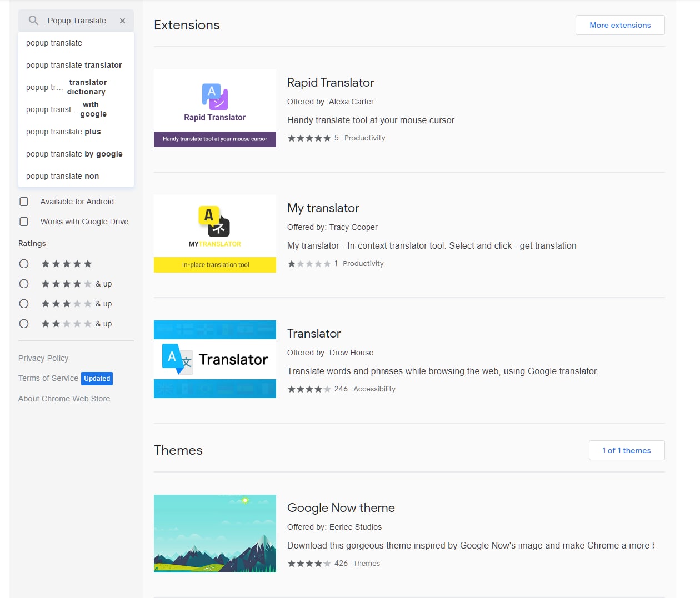Viewport: 700px width, 598px height.
Task: Select four stars & up radio button
Action: (x=24, y=284)
